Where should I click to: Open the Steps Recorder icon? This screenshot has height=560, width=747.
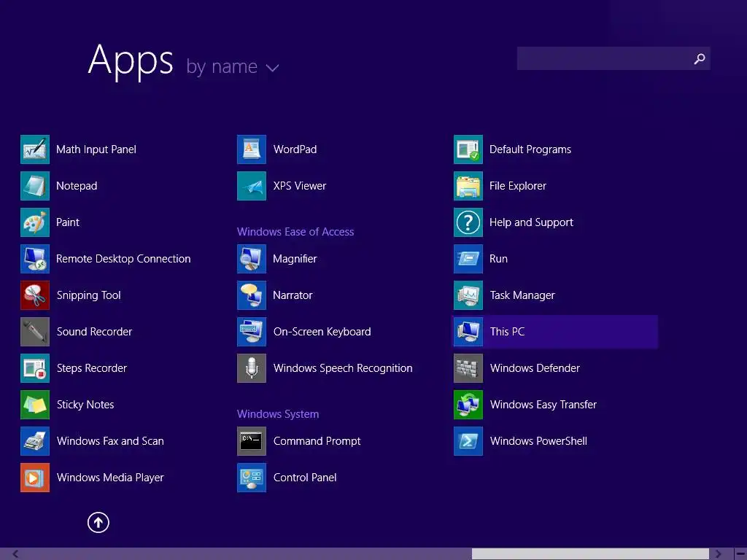point(35,368)
